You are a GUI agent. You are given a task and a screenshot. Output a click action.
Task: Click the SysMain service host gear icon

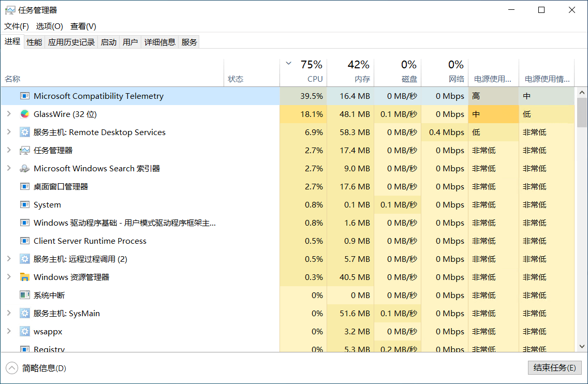tap(25, 313)
